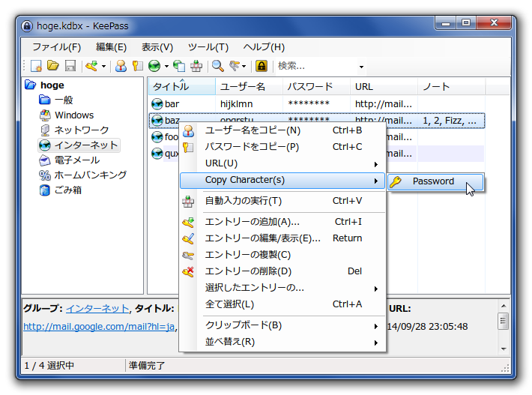The height and width of the screenshot is (395, 532).
Task: Open the Add entry dropdown arrow
Action: 103,67
